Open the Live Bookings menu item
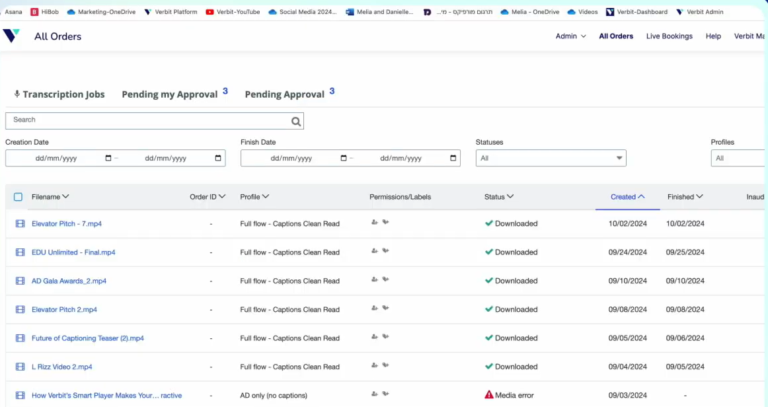This screenshot has height=407, width=768. tap(667, 36)
